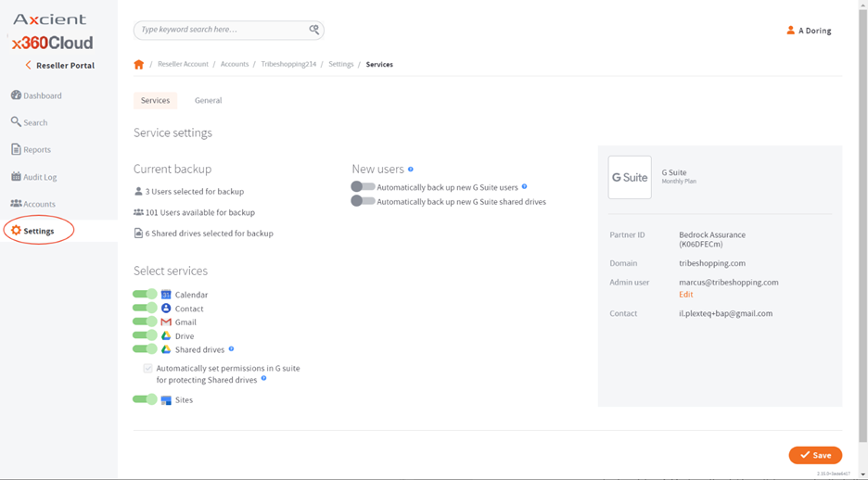Select the Services tab
The image size is (868, 480).
(155, 100)
